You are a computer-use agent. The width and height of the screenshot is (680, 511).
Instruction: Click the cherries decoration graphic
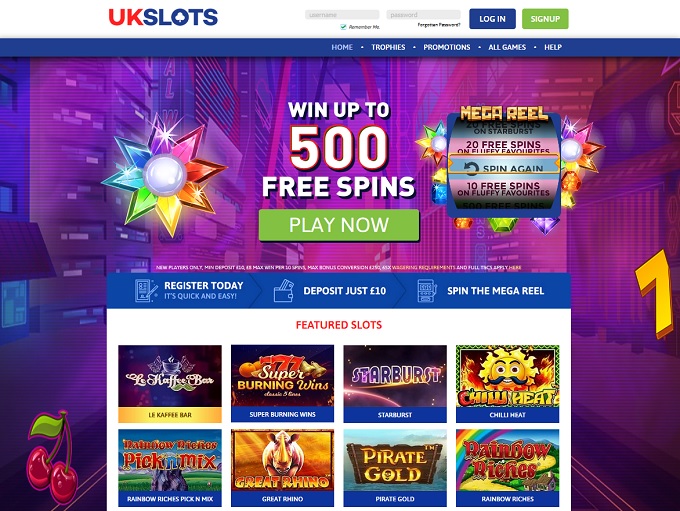coord(51,459)
